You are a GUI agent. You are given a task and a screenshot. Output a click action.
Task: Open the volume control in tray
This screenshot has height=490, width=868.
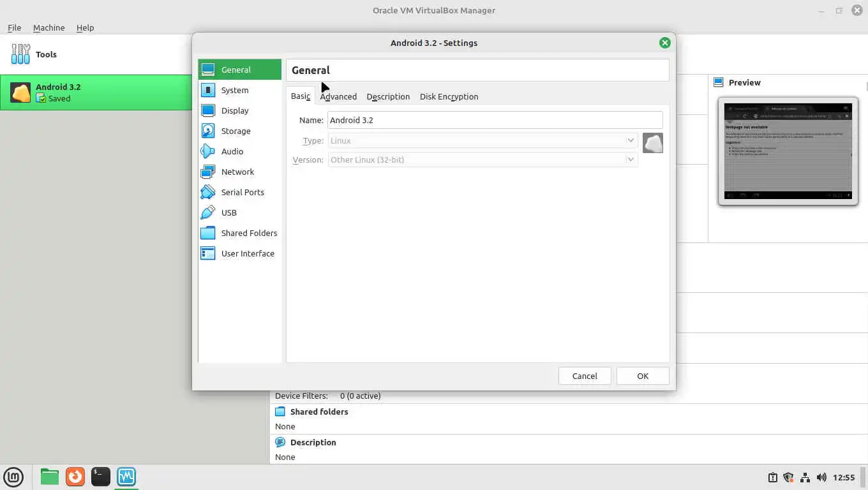tap(821, 477)
